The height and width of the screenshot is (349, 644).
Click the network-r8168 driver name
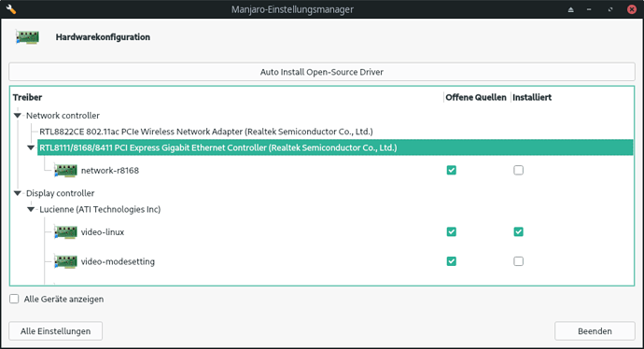tap(110, 171)
